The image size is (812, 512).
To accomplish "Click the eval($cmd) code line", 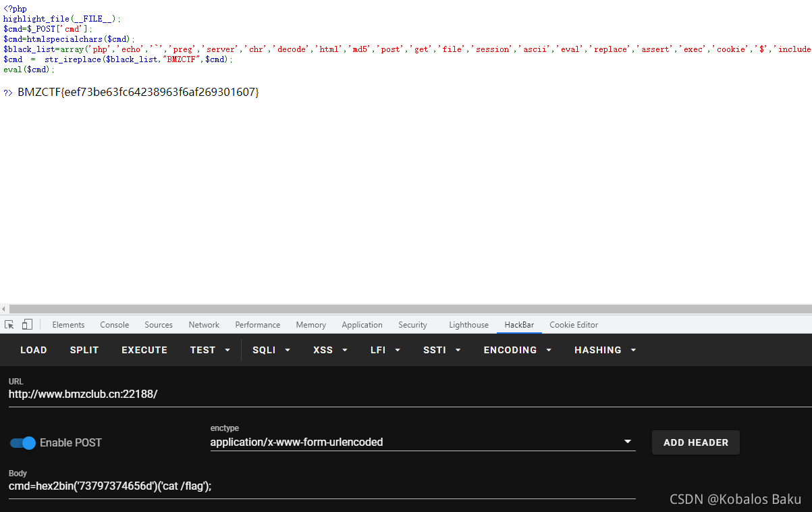I will point(29,70).
